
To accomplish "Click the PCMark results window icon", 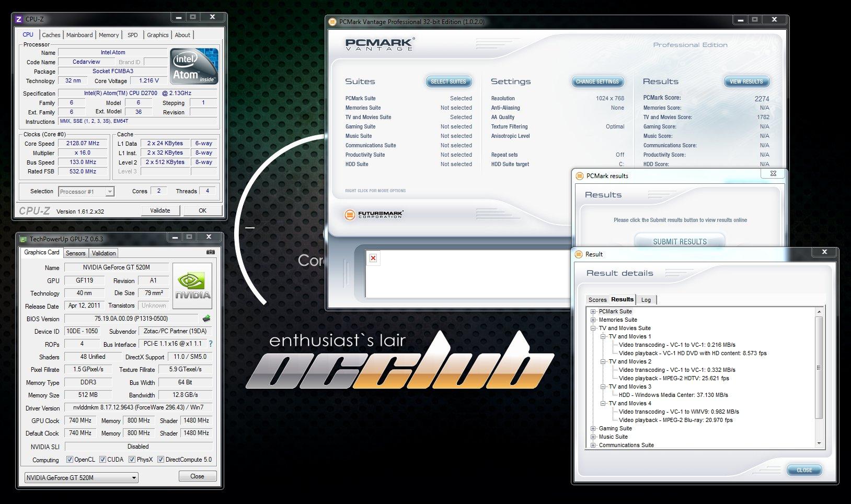I will [x=579, y=176].
